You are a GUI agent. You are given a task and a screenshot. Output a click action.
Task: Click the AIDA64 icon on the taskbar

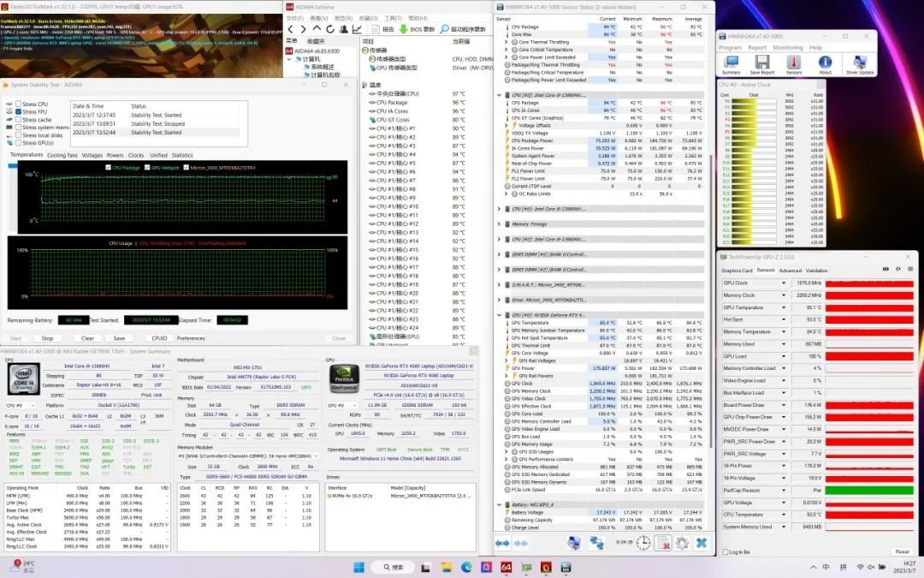pos(506,568)
